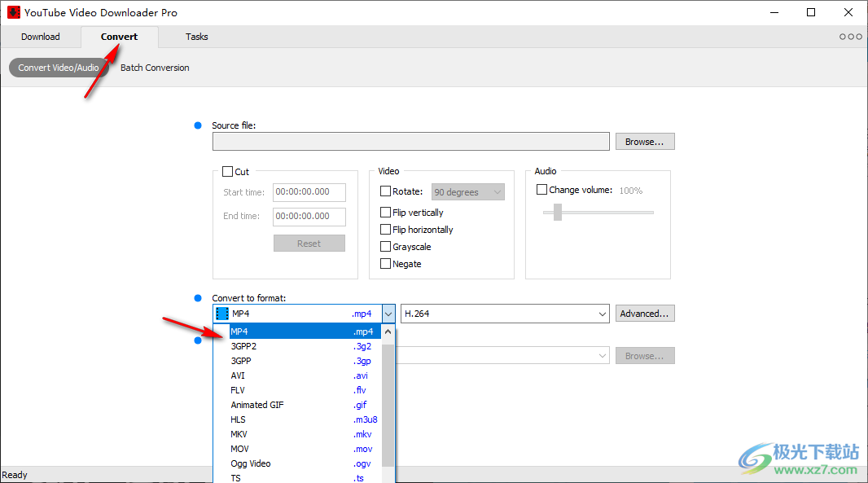Click the Ready status text
Image resolution: width=868 pixels, height=483 pixels.
pyautogui.click(x=15, y=475)
